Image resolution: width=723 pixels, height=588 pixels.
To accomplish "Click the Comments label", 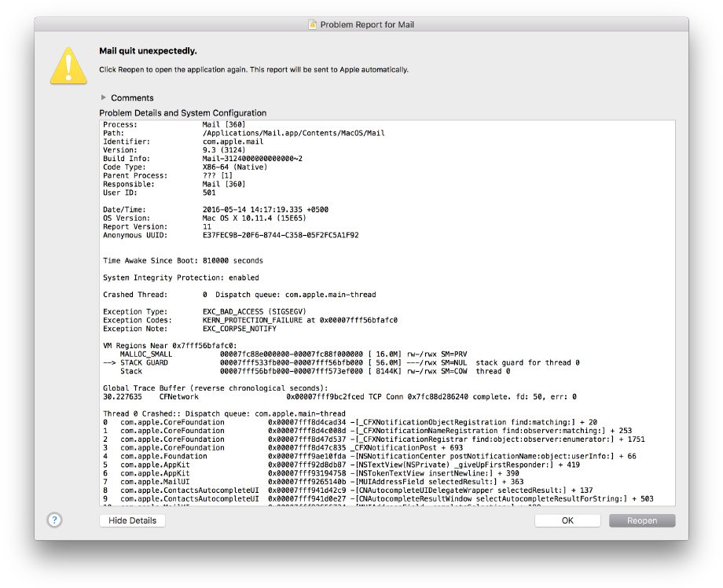I will (x=132, y=97).
